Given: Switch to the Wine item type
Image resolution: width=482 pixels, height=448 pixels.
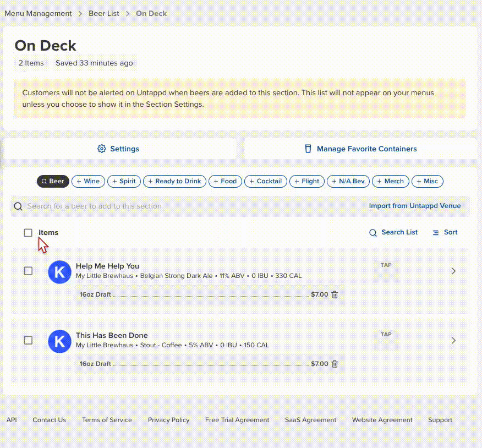Looking at the screenshot, I should [x=88, y=181].
